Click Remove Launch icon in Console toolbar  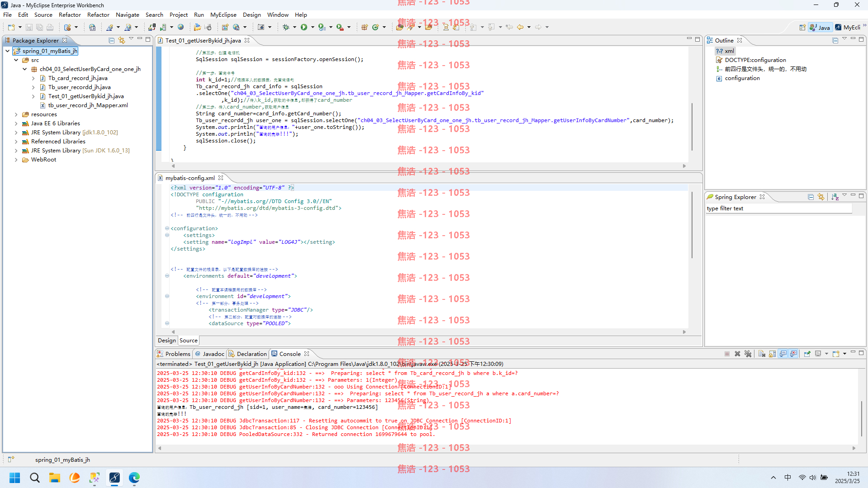[x=737, y=354]
